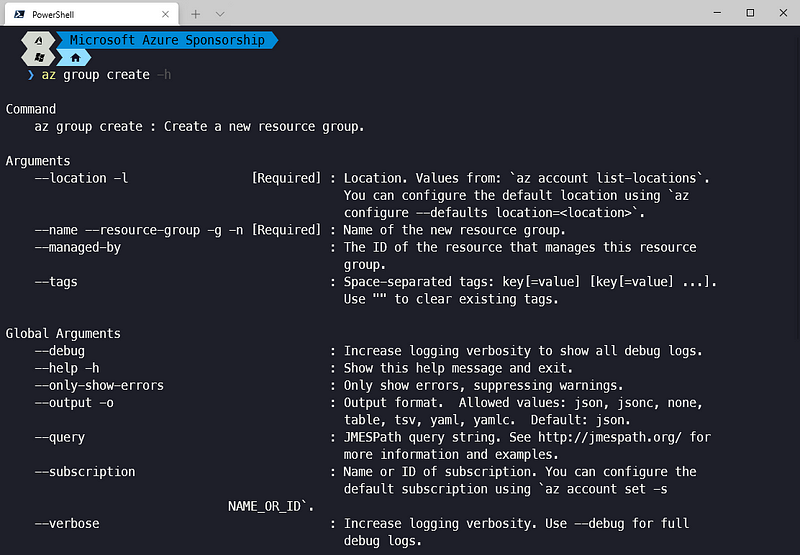Click the '--managed-by' argument text

[x=77, y=247]
